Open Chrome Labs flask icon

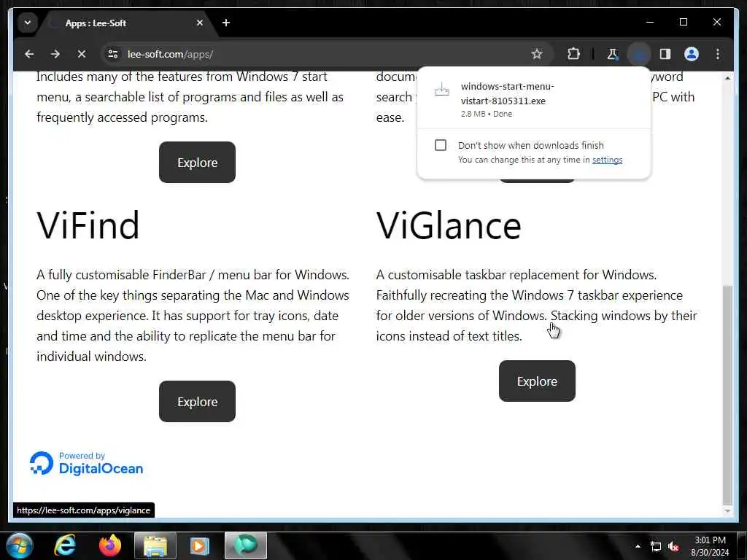612,54
